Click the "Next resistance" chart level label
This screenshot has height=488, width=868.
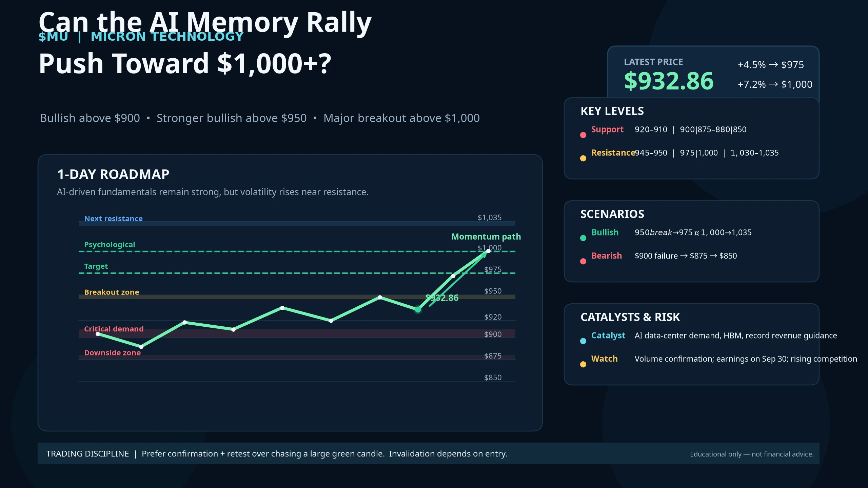click(113, 219)
